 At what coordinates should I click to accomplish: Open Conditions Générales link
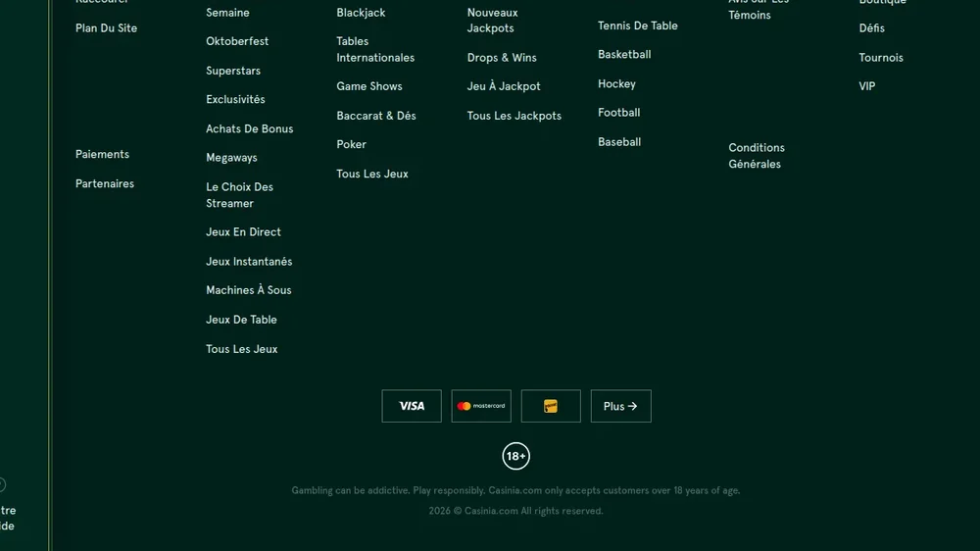tap(757, 156)
